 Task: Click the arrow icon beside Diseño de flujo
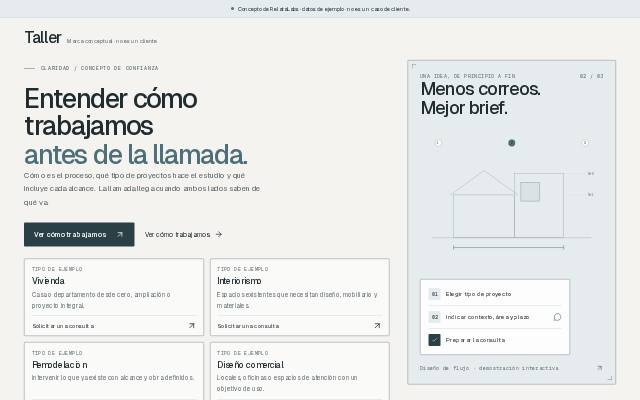[x=600, y=368]
